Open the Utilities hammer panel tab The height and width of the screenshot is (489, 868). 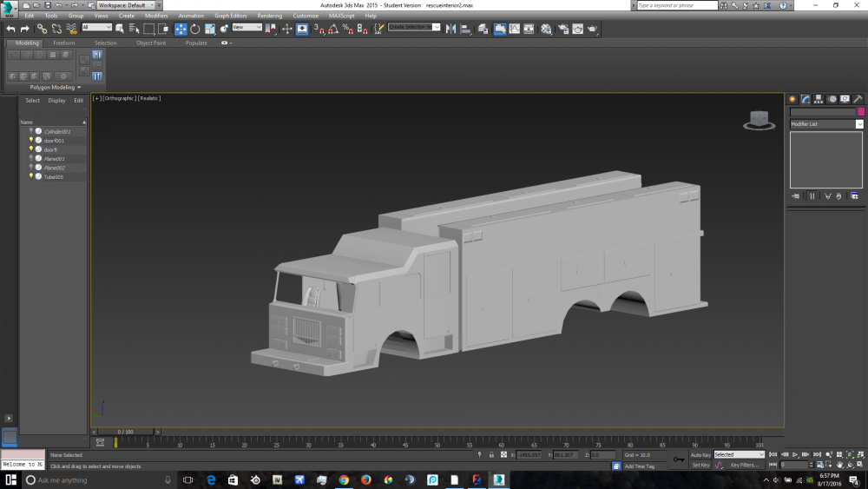click(x=858, y=99)
